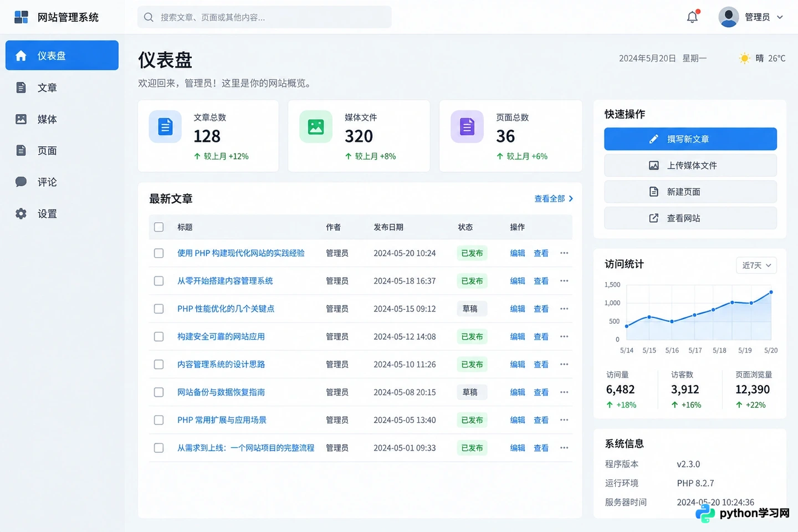798x532 pixels.
Task: Check the box for PHP 性能优化的几个关键点
Action: tap(159, 309)
